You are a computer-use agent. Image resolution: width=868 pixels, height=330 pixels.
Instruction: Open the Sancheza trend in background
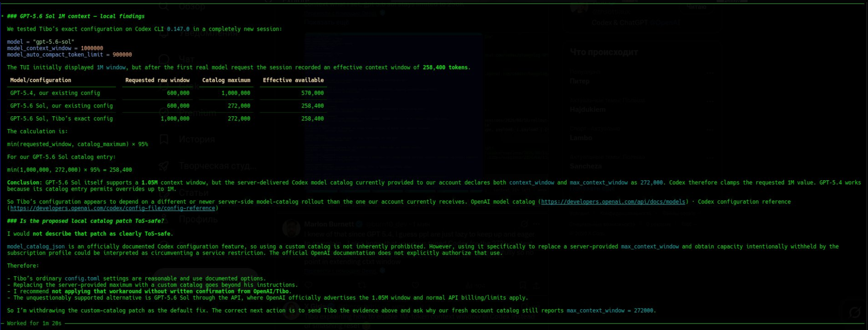click(x=586, y=166)
